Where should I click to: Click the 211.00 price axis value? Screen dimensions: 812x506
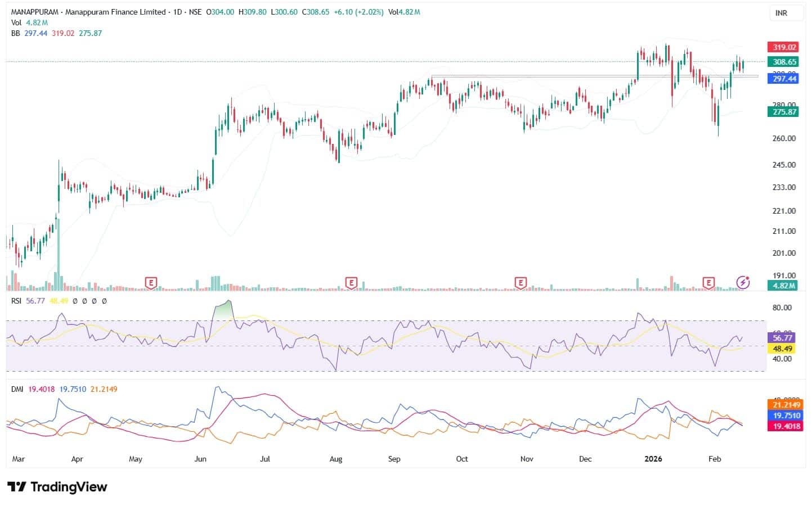[x=784, y=231]
